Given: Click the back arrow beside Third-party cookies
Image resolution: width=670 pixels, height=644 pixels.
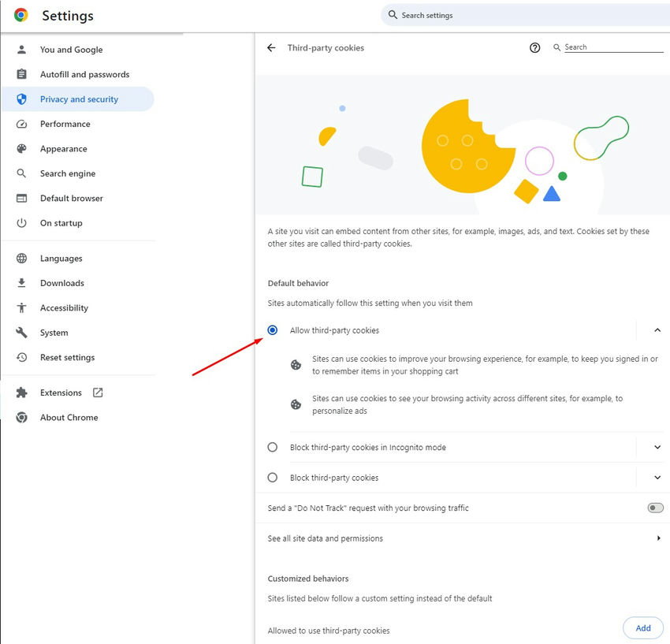Looking at the screenshot, I should (271, 48).
